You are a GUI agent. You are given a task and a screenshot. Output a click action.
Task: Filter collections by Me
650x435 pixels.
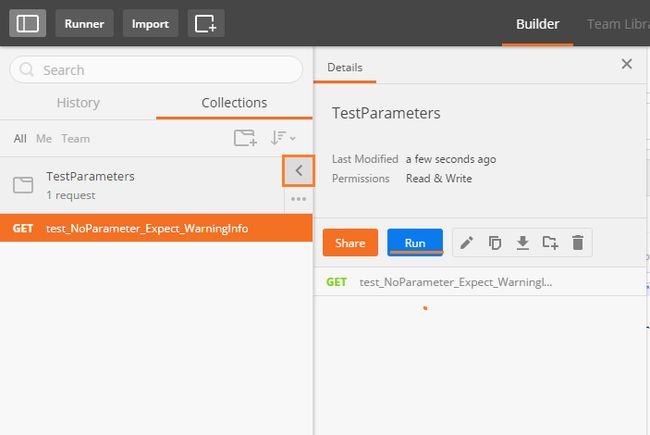point(44,139)
